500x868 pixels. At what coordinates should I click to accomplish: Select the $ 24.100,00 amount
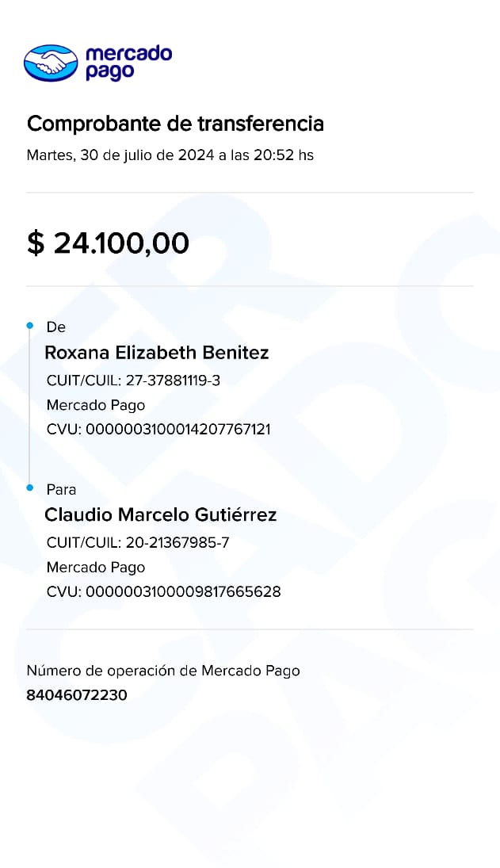(x=108, y=243)
